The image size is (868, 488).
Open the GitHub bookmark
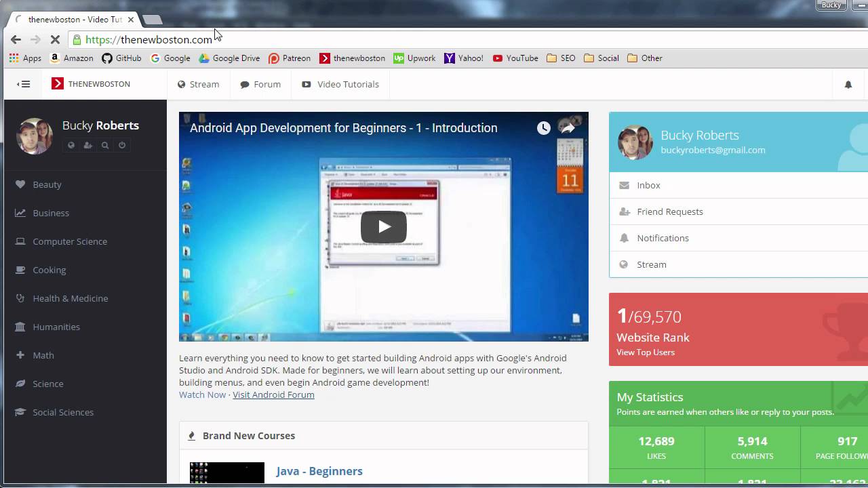[x=121, y=58]
